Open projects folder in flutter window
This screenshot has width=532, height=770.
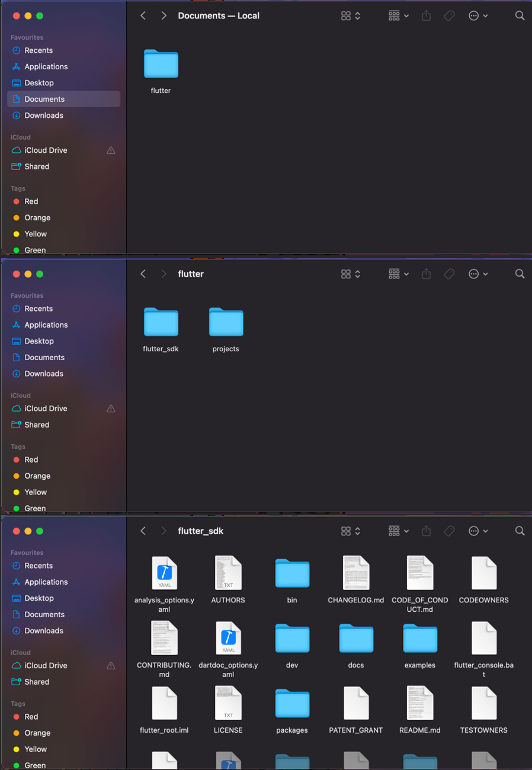[x=226, y=322]
